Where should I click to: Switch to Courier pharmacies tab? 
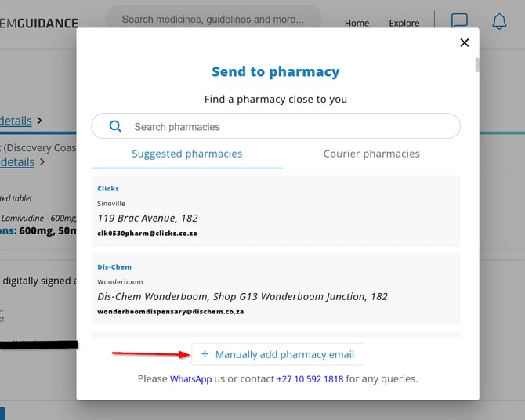[371, 154]
